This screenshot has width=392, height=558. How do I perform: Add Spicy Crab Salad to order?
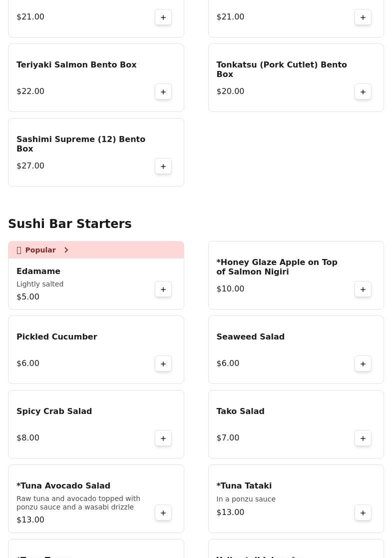click(163, 438)
